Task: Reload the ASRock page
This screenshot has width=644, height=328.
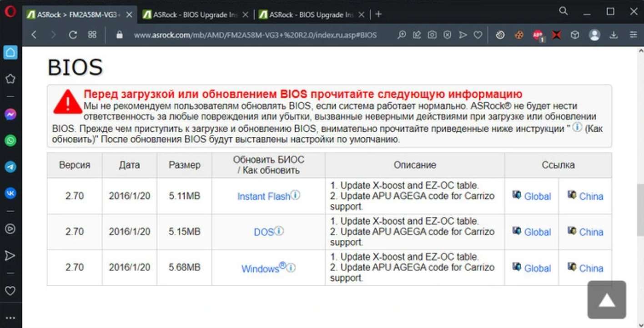Action: [73, 35]
